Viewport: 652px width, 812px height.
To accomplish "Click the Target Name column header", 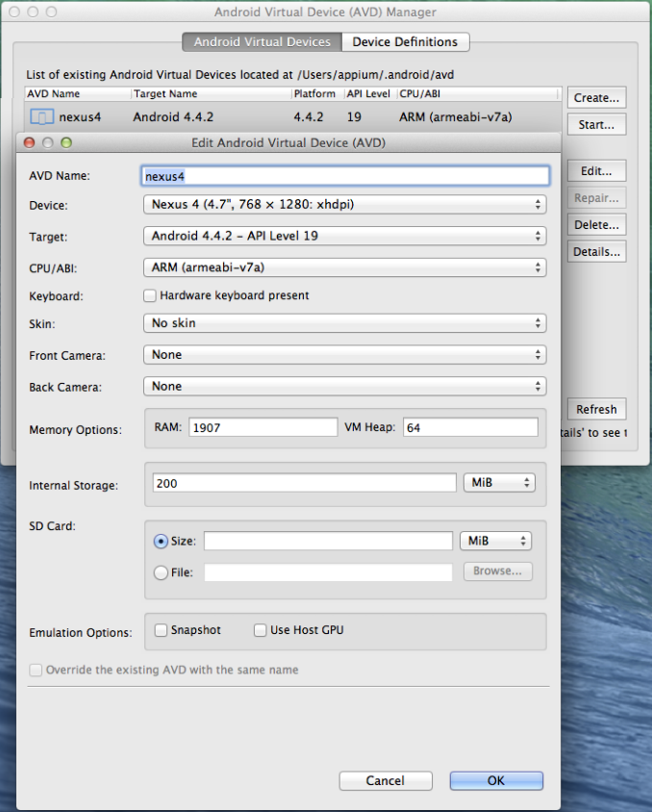I will pyautogui.click(x=212, y=93).
